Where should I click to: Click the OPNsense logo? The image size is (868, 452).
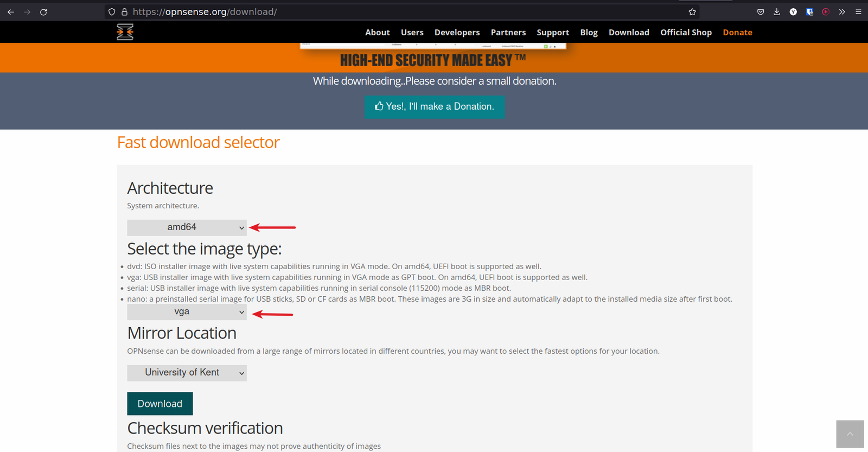125,32
